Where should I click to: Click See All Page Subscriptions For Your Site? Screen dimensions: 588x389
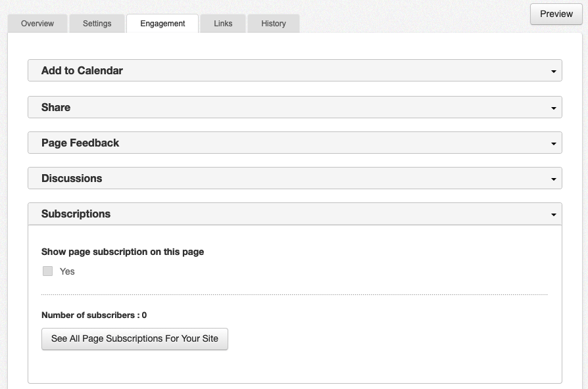pos(134,338)
